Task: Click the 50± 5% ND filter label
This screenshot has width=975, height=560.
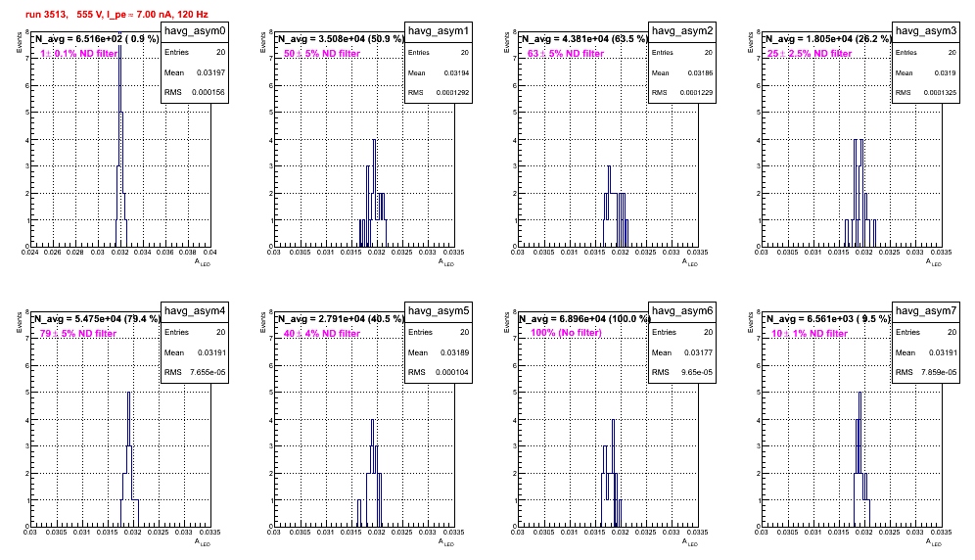Action: [322, 54]
